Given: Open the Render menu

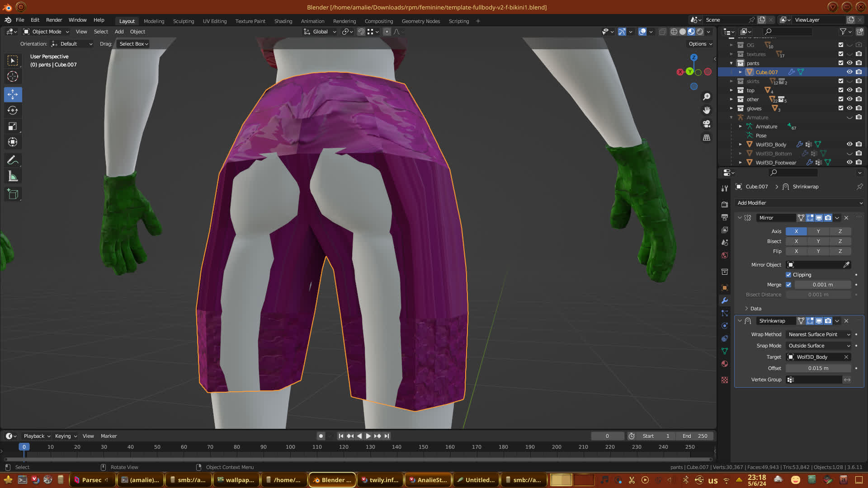Looking at the screenshot, I should click(54, 20).
